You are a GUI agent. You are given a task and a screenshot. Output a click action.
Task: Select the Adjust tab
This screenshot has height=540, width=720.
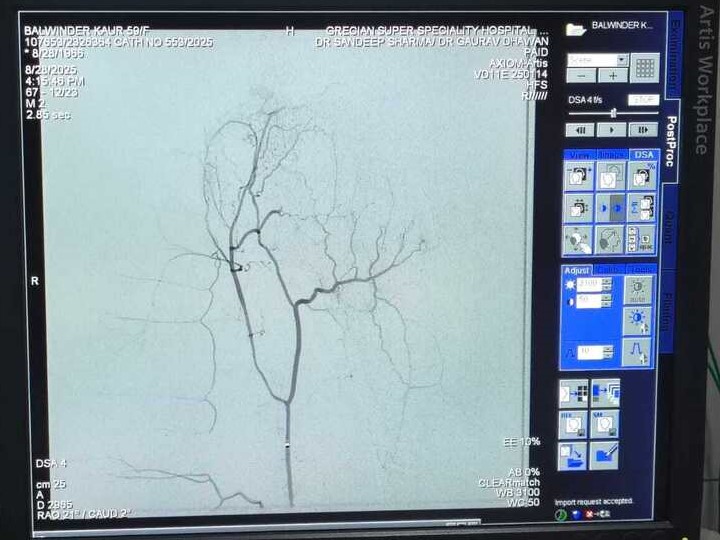click(577, 270)
